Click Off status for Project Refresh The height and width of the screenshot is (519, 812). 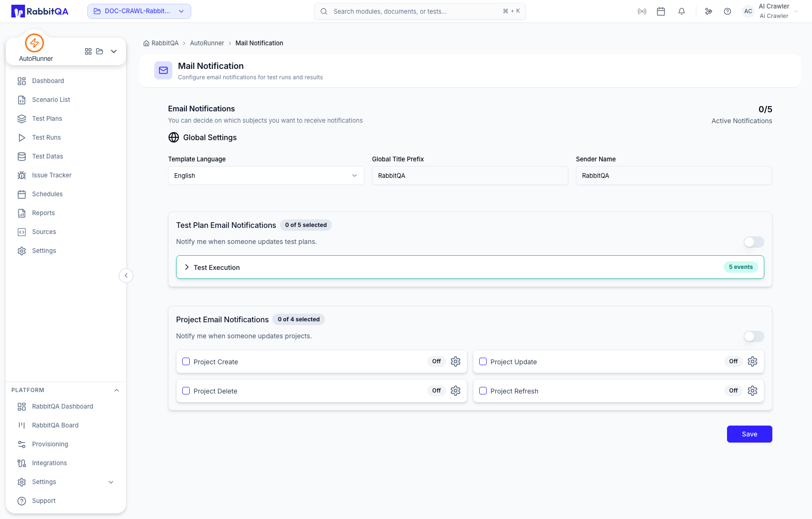[734, 391]
